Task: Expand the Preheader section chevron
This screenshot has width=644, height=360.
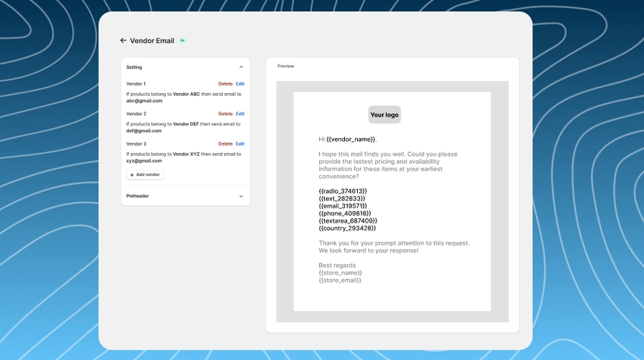Action: (x=241, y=196)
